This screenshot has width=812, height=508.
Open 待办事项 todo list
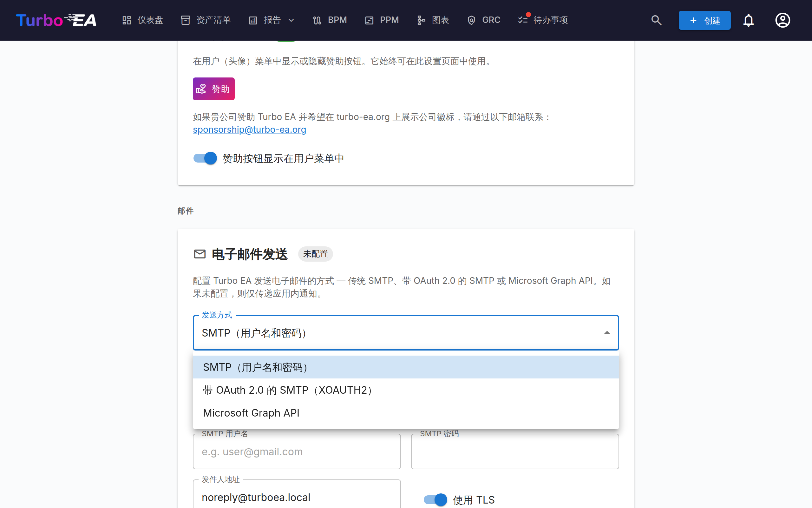(x=543, y=20)
